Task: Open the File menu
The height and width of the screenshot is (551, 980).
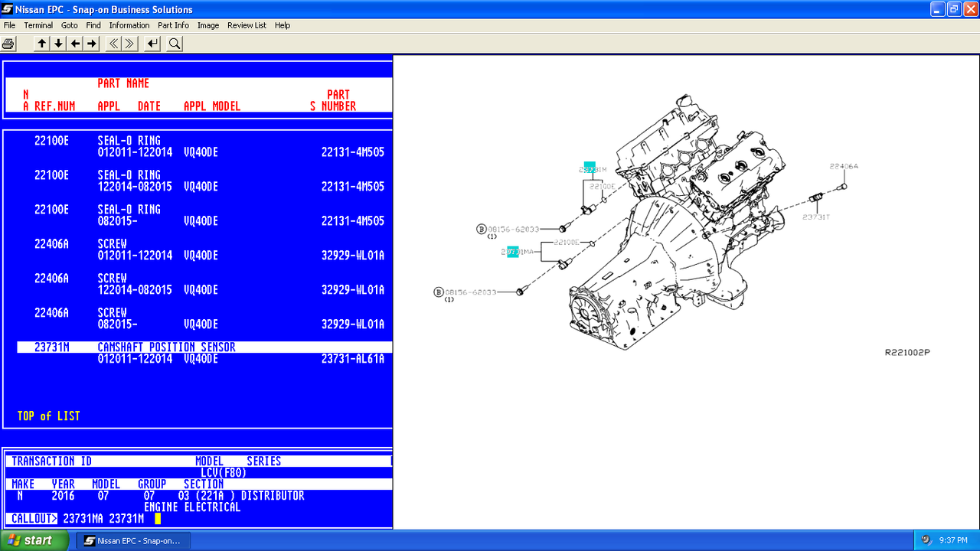Action: [9, 25]
